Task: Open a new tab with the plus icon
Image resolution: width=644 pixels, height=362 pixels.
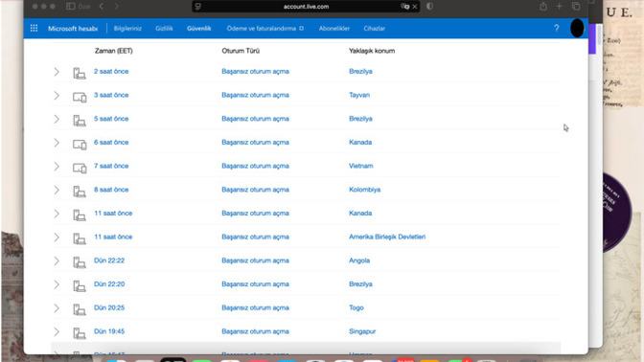Action: pyautogui.click(x=559, y=6)
